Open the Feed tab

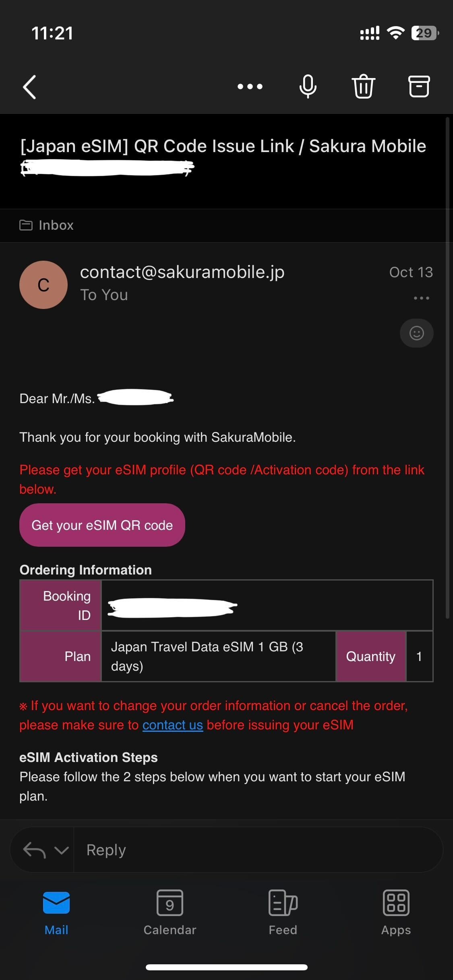coord(283,912)
